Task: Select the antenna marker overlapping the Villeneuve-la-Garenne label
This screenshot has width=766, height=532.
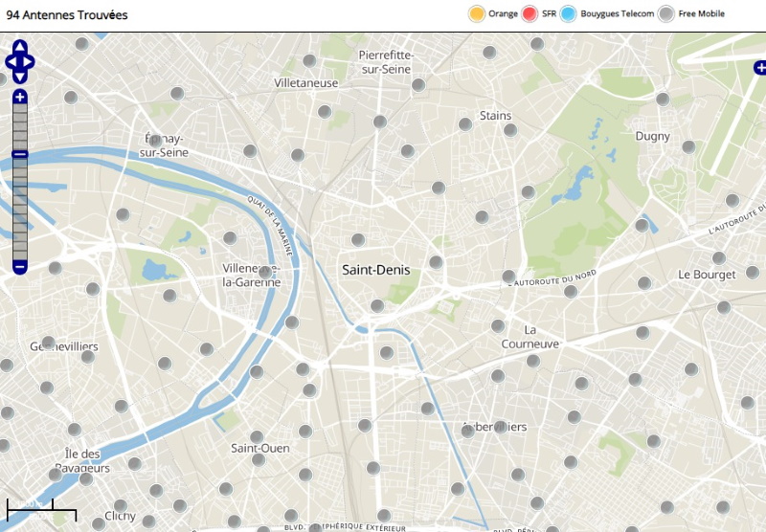Action: click(265, 273)
